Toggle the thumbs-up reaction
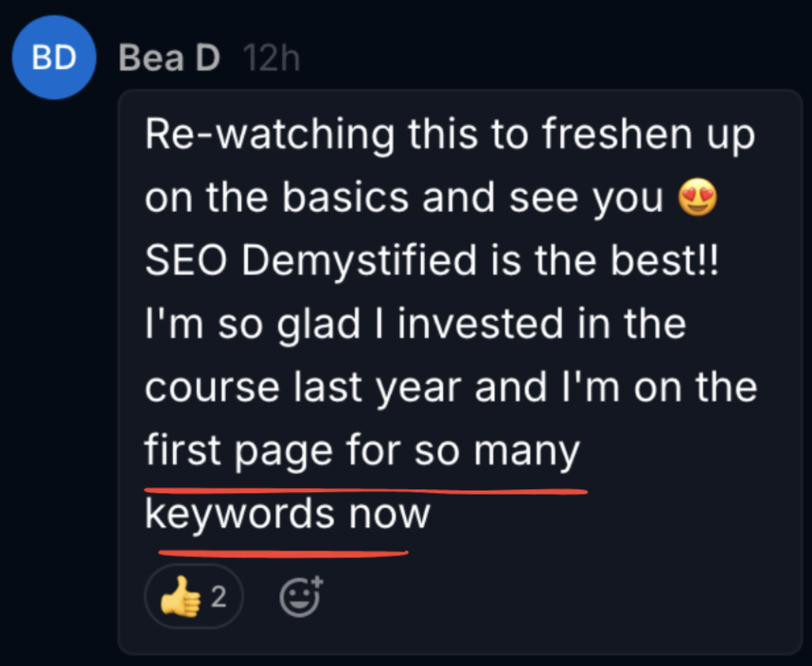812x666 pixels. click(193, 597)
